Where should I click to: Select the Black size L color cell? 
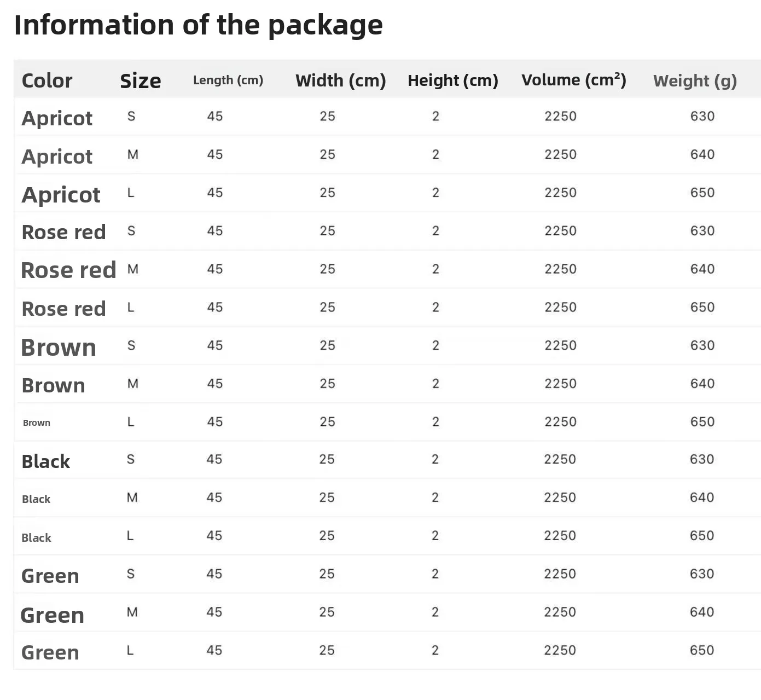(37, 537)
